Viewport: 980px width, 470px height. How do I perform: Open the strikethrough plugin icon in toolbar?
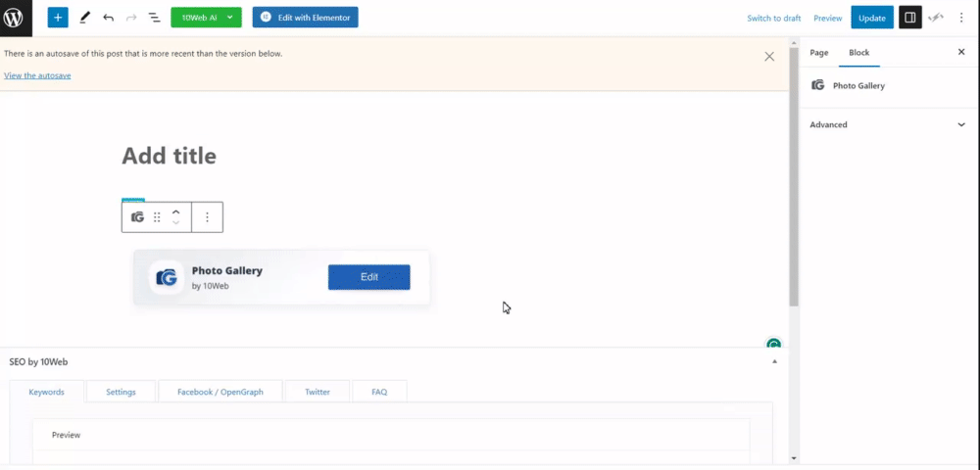[936, 18]
